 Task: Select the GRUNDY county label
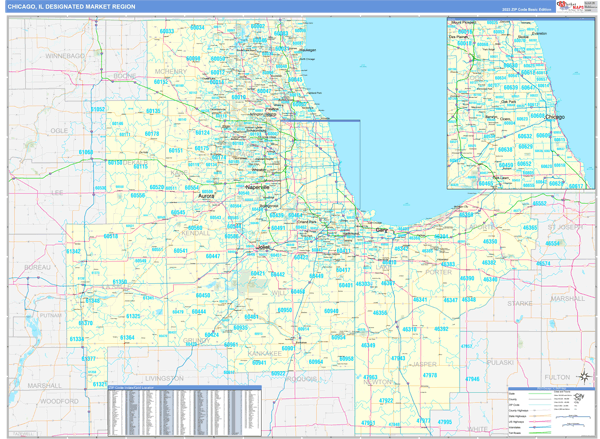point(197,340)
